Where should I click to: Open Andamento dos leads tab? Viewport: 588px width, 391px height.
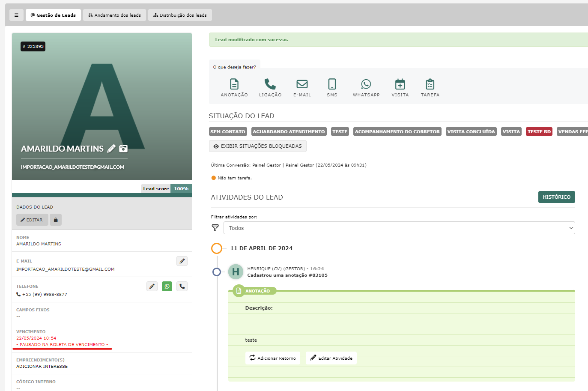[114, 15]
